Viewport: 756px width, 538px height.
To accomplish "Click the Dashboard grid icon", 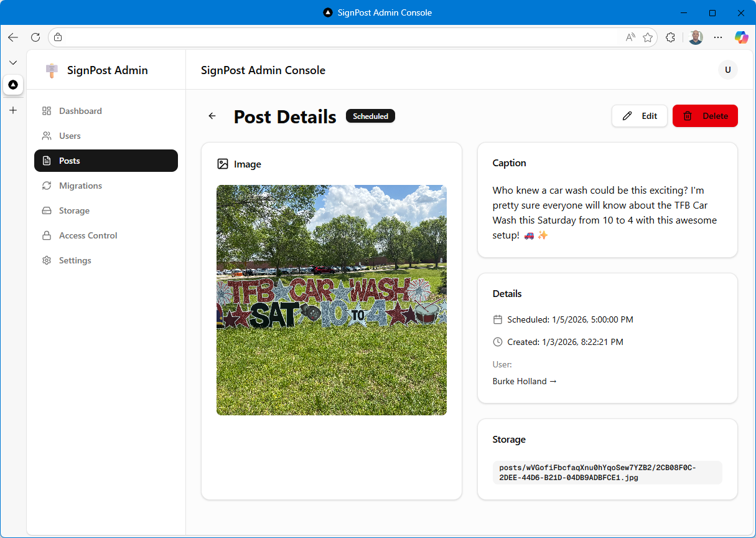I will coord(46,111).
